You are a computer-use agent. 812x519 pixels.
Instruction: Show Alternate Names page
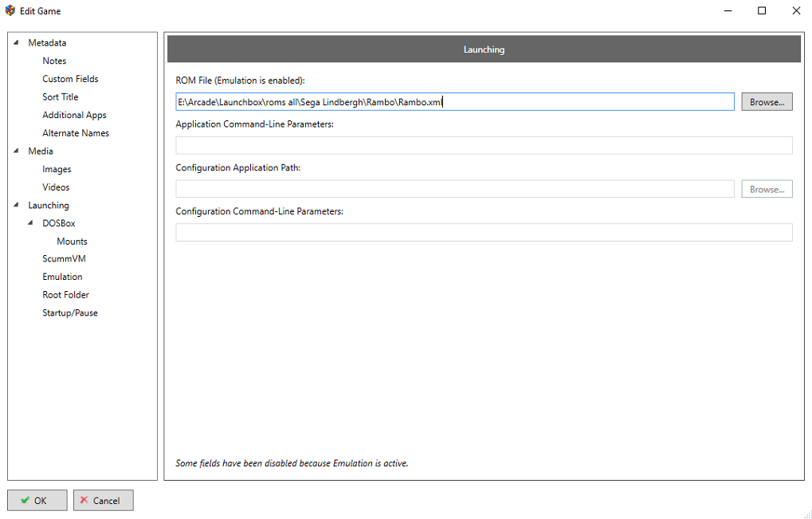pyautogui.click(x=76, y=133)
